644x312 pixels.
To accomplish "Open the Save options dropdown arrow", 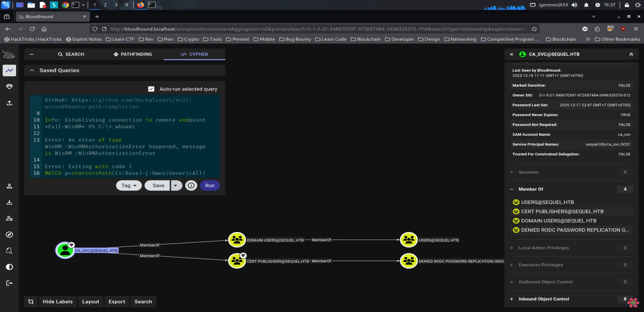I will click(x=175, y=185).
